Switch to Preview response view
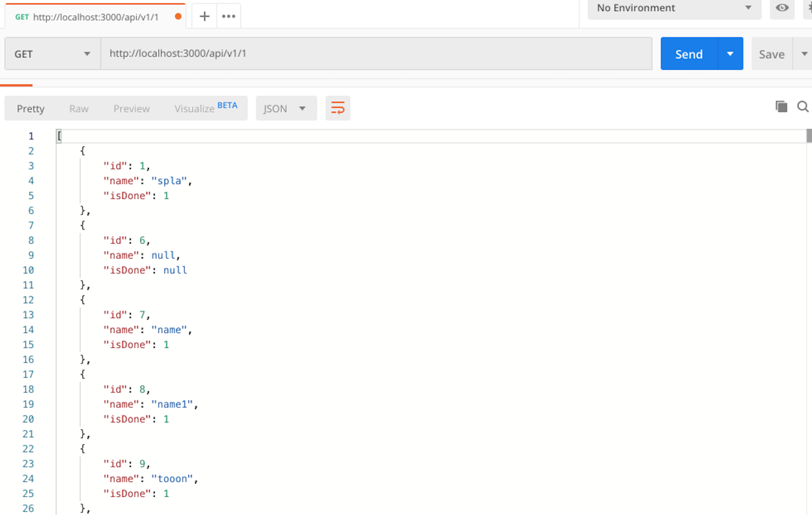 131,109
